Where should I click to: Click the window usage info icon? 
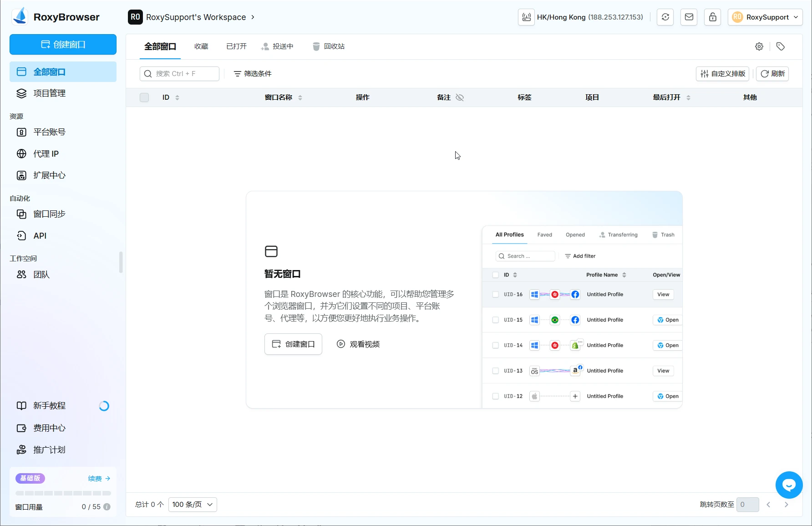(x=107, y=507)
